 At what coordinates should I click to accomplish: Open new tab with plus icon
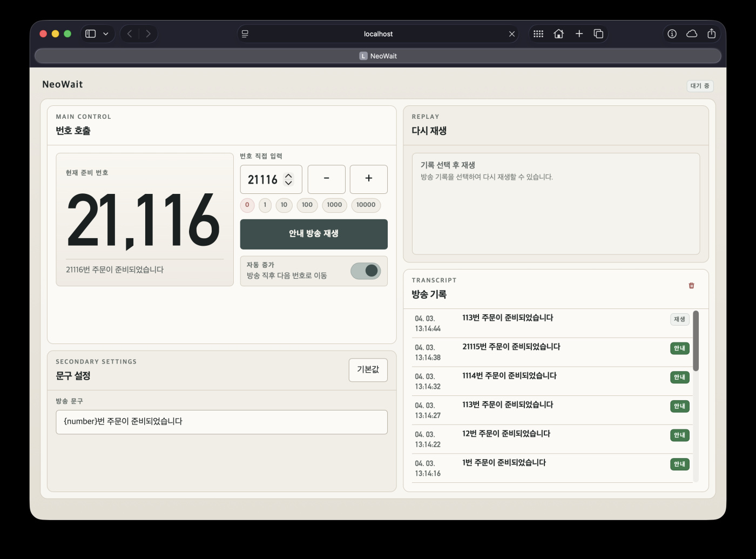tap(579, 33)
